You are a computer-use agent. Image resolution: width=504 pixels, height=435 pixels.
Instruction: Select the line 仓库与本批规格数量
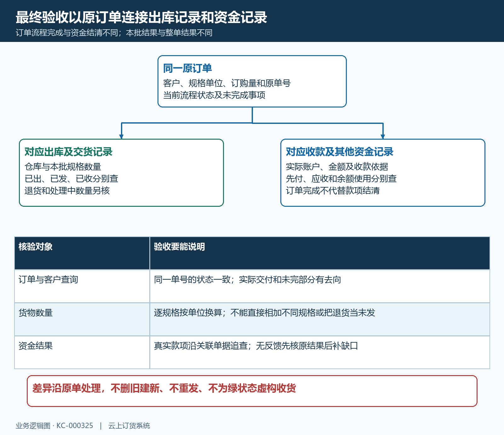point(63,167)
